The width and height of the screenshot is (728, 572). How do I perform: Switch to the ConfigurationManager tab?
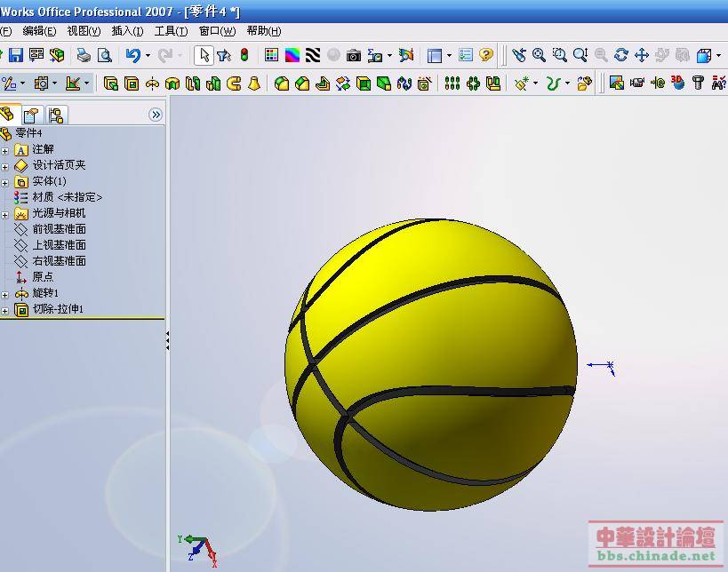[56, 115]
